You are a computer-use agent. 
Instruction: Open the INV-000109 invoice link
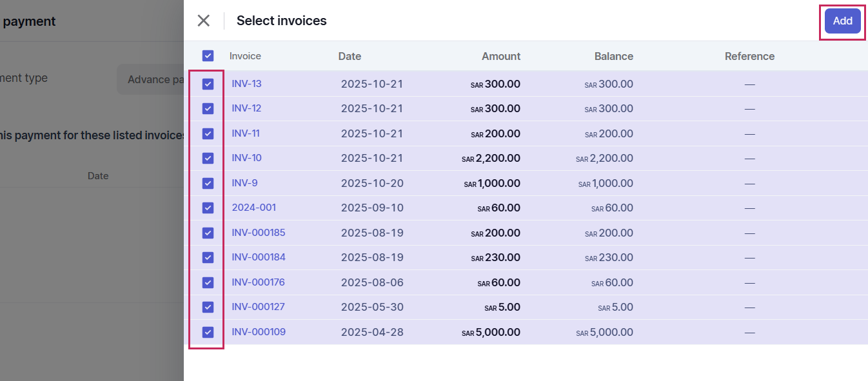[258, 332]
